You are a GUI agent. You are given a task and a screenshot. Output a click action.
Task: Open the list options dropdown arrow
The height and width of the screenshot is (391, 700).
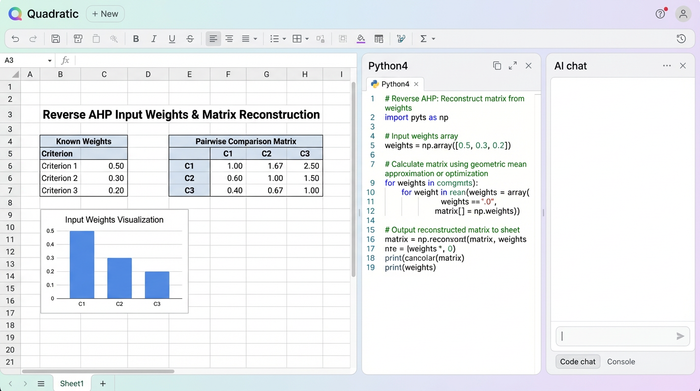tap(284, 39)
